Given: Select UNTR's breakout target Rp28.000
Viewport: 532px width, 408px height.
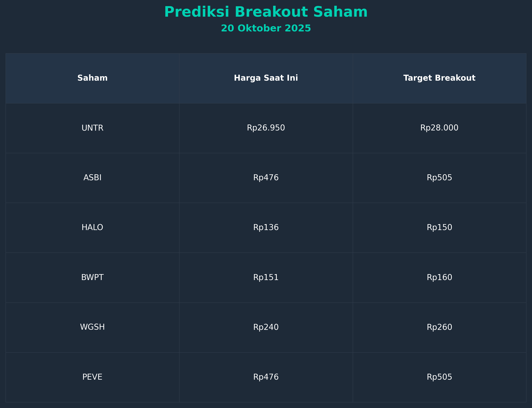Looking at the screenshot, I should [439, 128].
